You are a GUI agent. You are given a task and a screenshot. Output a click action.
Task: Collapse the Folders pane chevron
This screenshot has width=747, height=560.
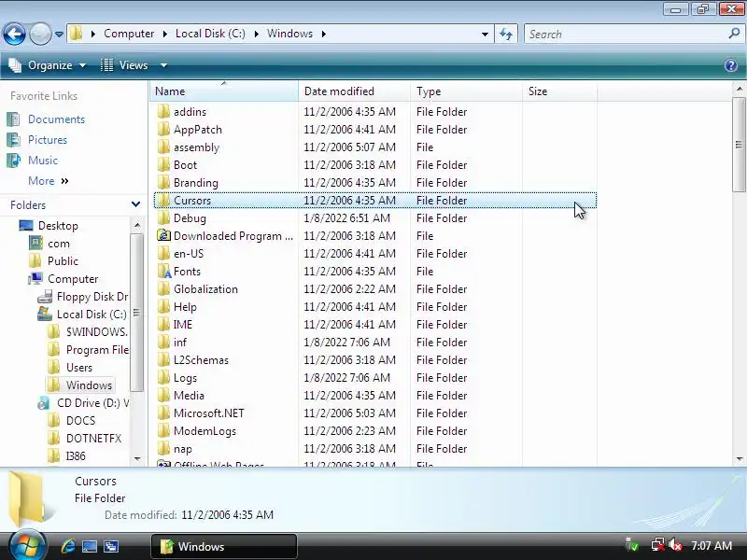click(135, 204)
